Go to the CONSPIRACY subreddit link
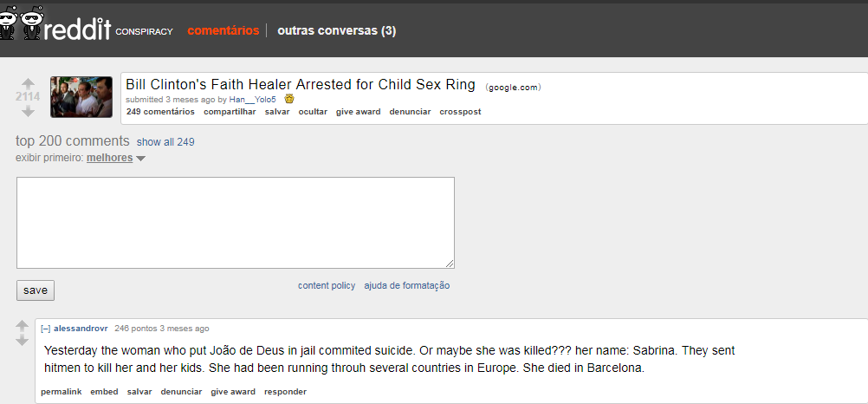Screen dimensions: 868x404 [144, 32]
